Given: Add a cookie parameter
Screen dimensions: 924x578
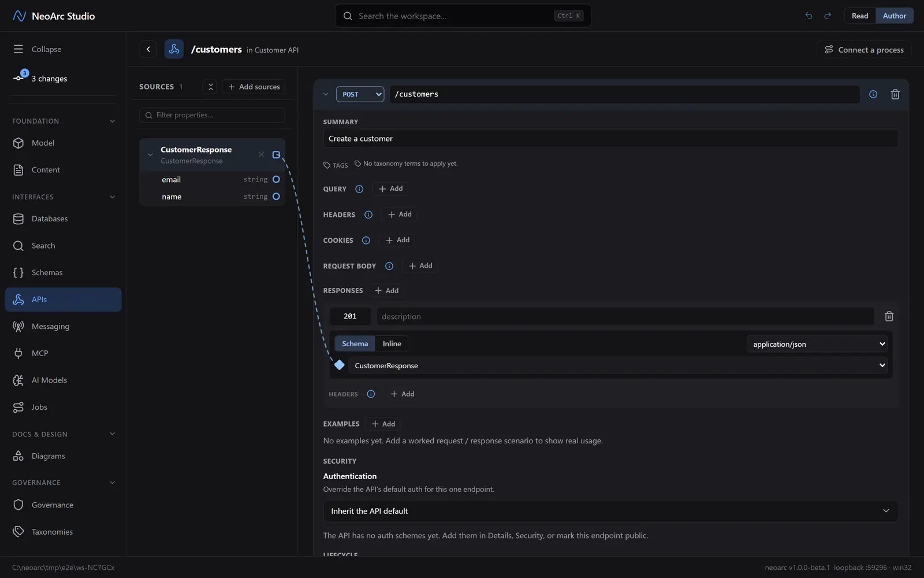Looking at the screenshot, I should [x=397, y=240].
